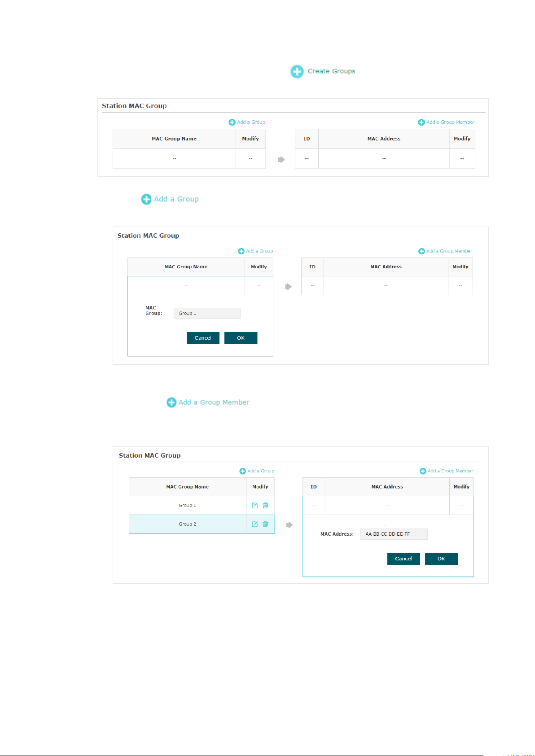Screen dimensions: 535x756
Task: Click the MAC Group: label beside the Group 1 input
Action: (x=153, y=310)
